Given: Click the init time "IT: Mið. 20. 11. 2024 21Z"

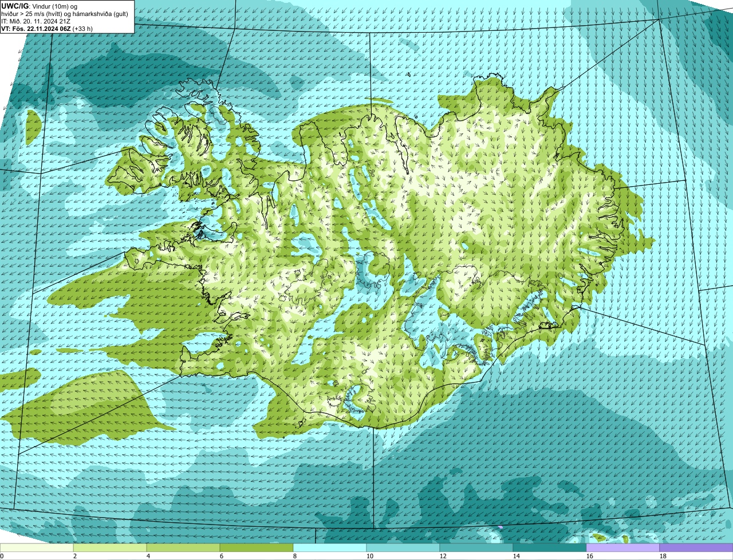Looking at the screenshot, I should [x=36, y=21].
